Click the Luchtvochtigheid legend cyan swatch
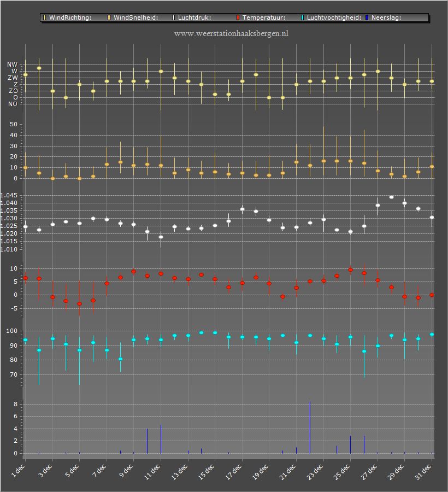This screenshot has height=492, width=448. (x=303, y=17)
